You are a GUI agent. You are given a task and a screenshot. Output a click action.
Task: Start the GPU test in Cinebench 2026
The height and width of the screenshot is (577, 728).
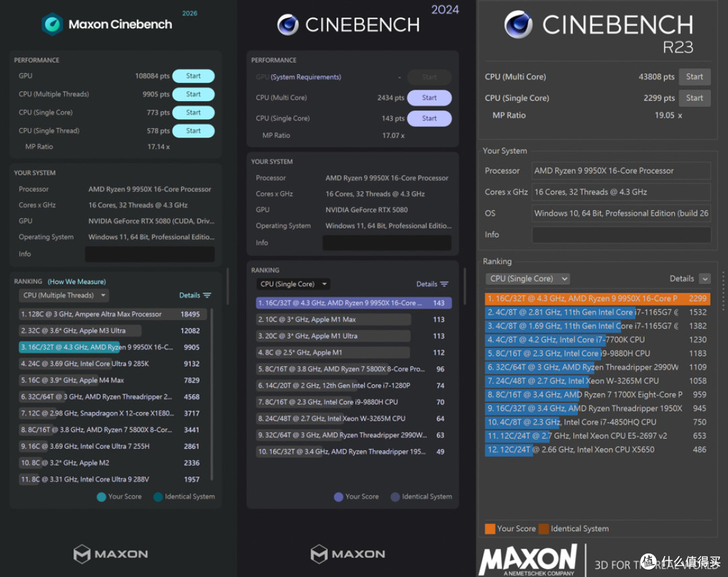coord(193,75)
